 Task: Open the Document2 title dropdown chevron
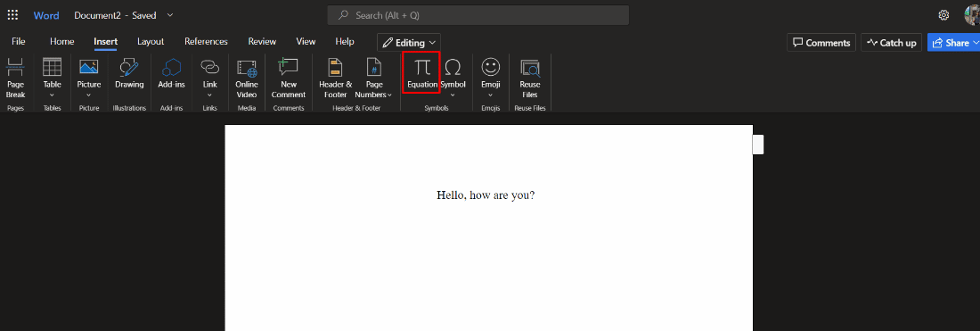pos(171,15)
